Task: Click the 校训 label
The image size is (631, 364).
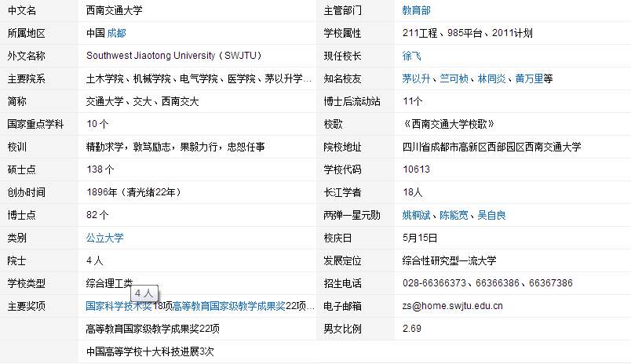Action: [17, 147]
